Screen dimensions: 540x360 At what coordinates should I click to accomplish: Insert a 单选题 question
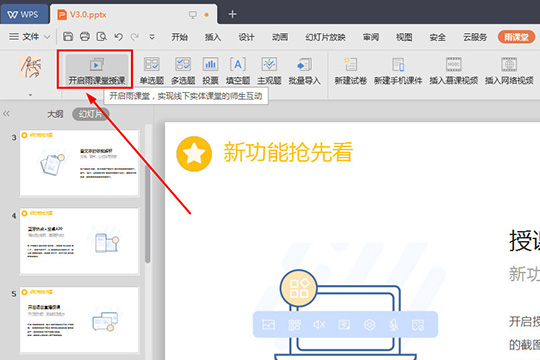[x=152, y=71]
